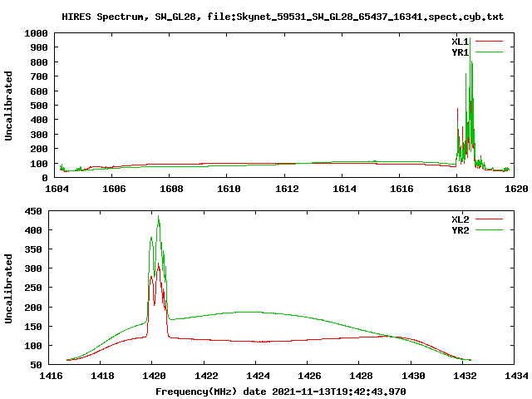Click the 1432 x-axis tick label

click(x=465, y=377)
